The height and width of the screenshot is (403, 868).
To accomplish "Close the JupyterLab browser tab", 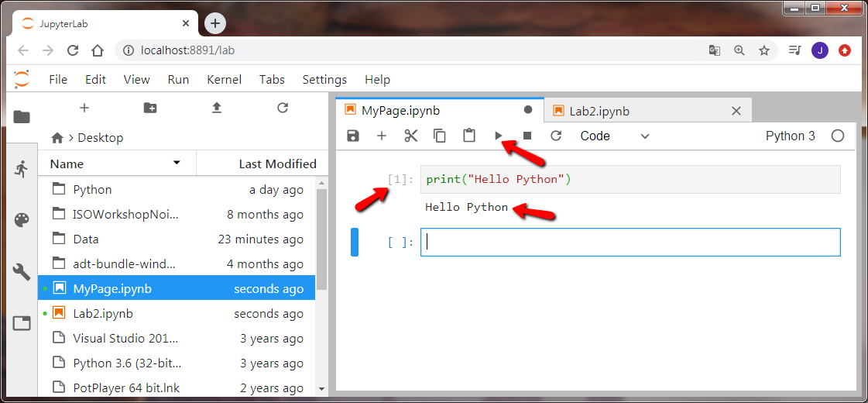I will pos(187,24).
